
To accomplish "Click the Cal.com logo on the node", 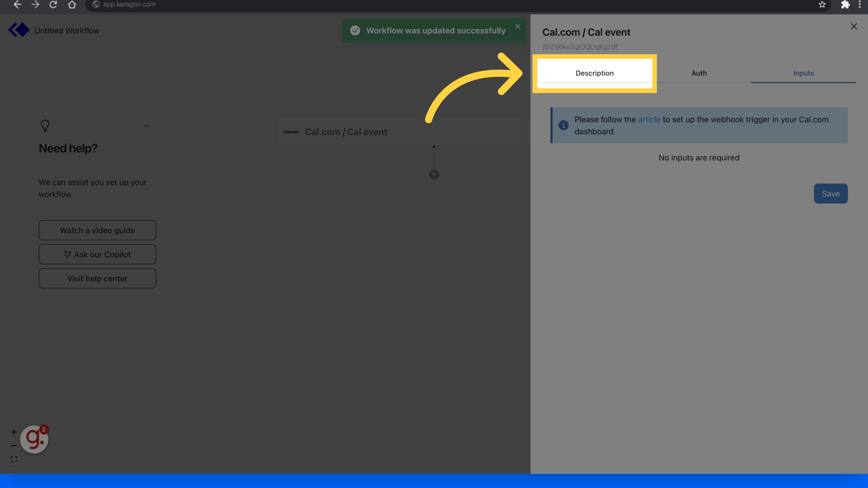I will pos(291,132).
